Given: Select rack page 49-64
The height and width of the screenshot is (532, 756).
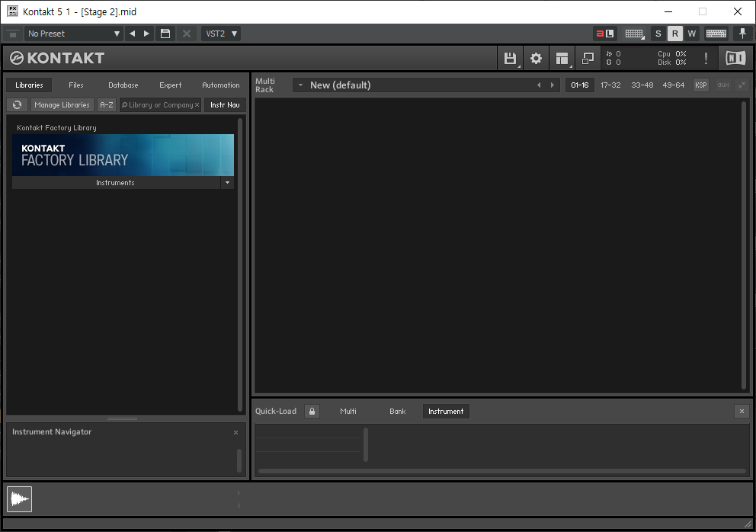Looking at the screenshot, I should pos(674,85).
